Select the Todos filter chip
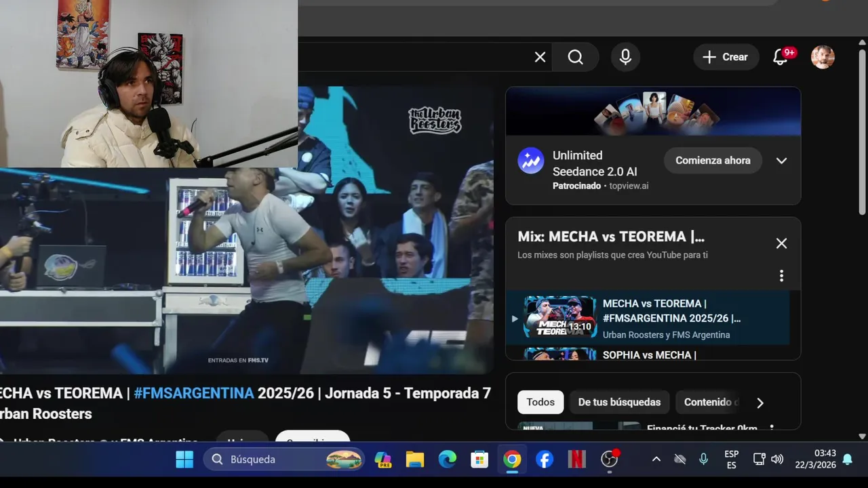Image resolution: width=868 pixels, height=488 pixels. click(540, 402)
